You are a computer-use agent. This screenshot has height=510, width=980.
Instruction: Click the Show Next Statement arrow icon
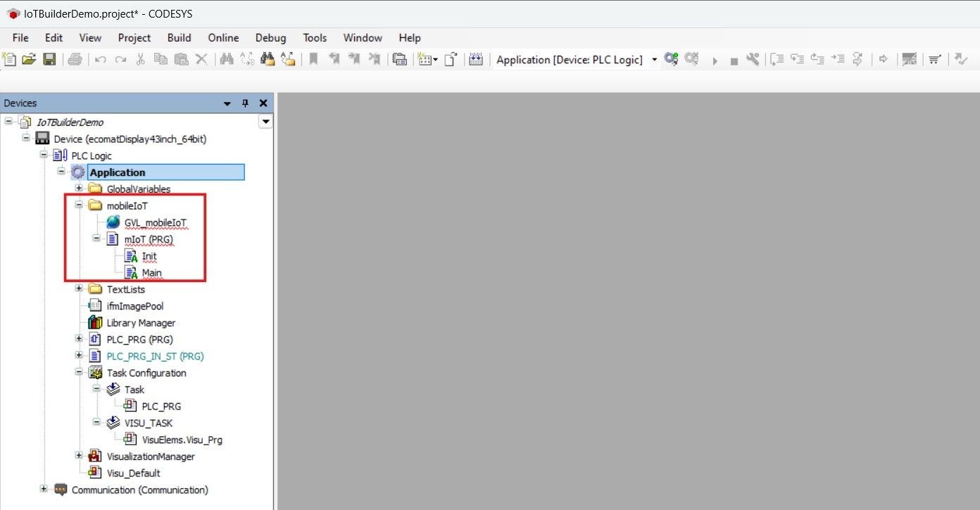(883, 59)
